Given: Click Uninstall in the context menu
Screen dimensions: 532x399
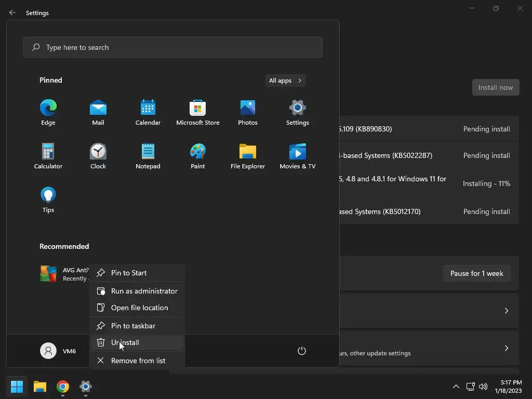Looking at the screenshot, I should [137, 343].
